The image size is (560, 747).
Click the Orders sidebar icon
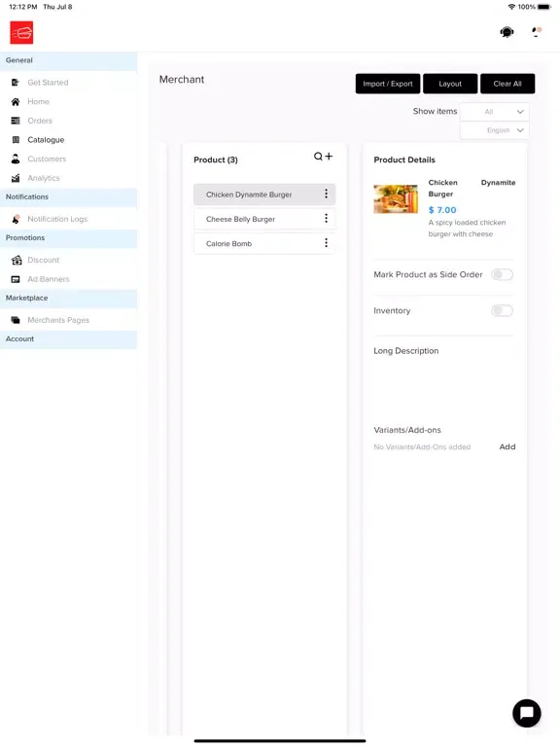[x=16, y=121]
